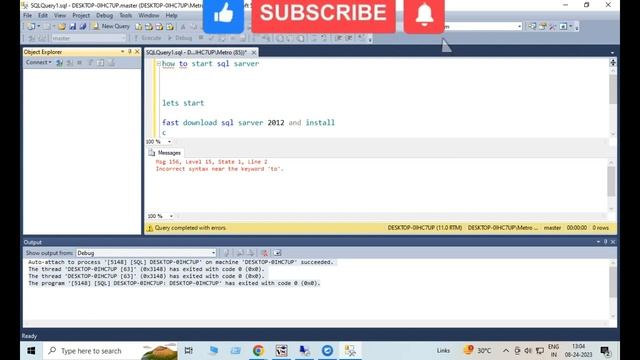Click the Toolbox wrench toolbar icon
The width and height of the screenshot is (640, 360).
[x=553, y=27]
